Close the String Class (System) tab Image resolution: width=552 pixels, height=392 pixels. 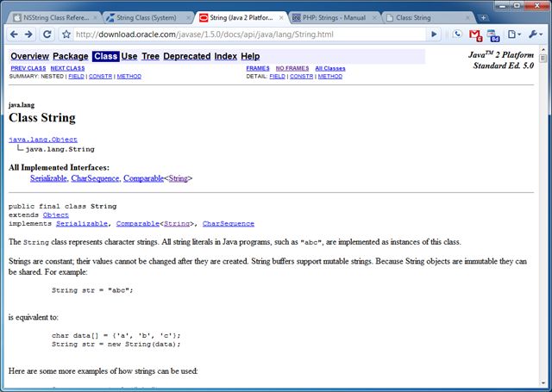click(188, 17)
